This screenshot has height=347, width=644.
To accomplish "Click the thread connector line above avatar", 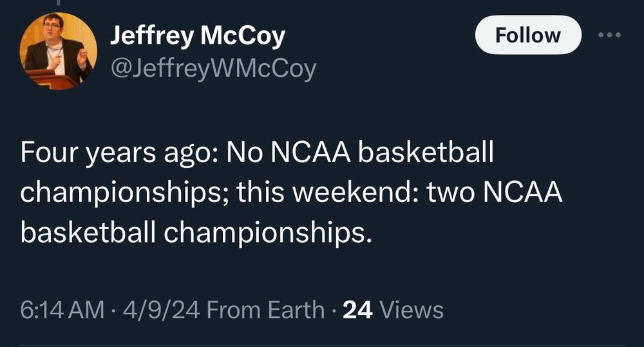I will point(59,3).
